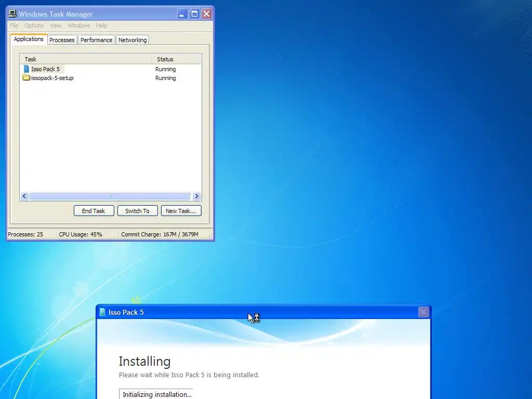This screenshot has height=399, width=532.
Task: Click the horizontal scrollbar thumb in task list
Action: pos(110,196)
